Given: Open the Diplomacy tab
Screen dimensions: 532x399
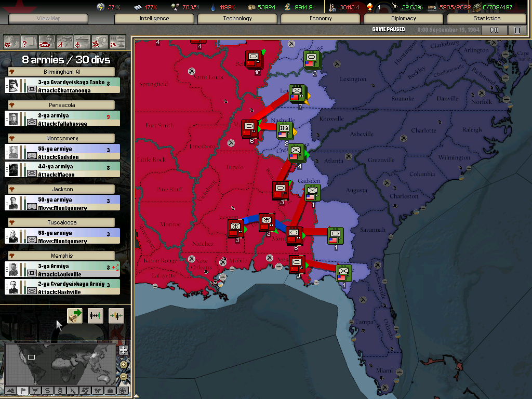Looking at the screenshot, I should click(403, 18).
